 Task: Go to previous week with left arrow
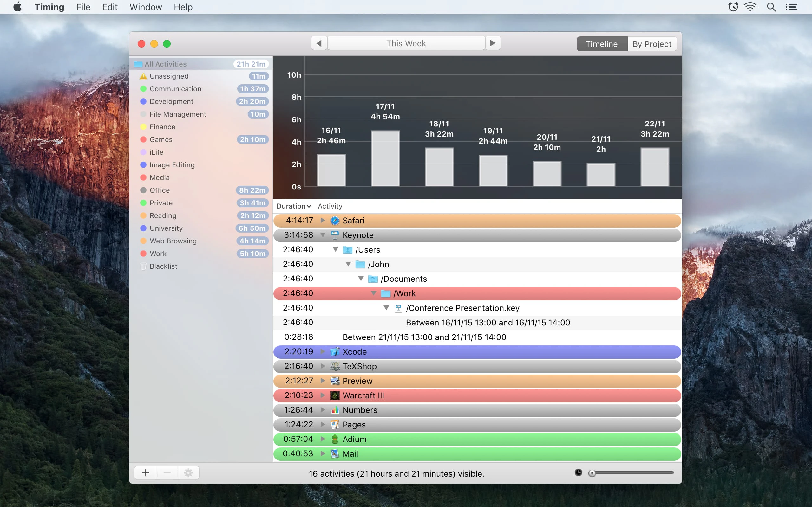[x=319, y=43]
